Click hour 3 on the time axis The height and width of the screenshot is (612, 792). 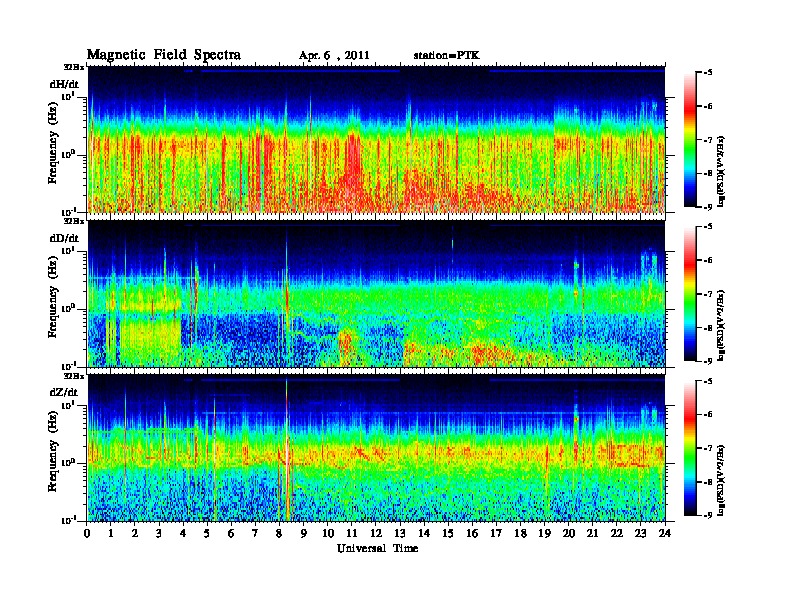click(x=159, y=533)
